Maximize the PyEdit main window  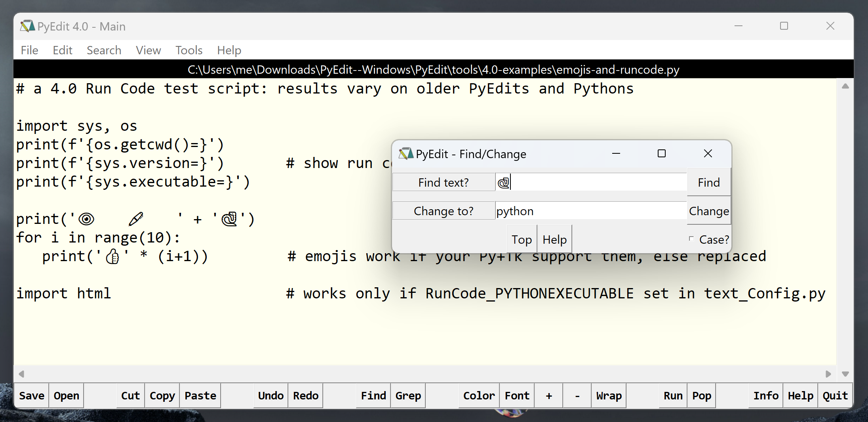click(x=784, y=26)
